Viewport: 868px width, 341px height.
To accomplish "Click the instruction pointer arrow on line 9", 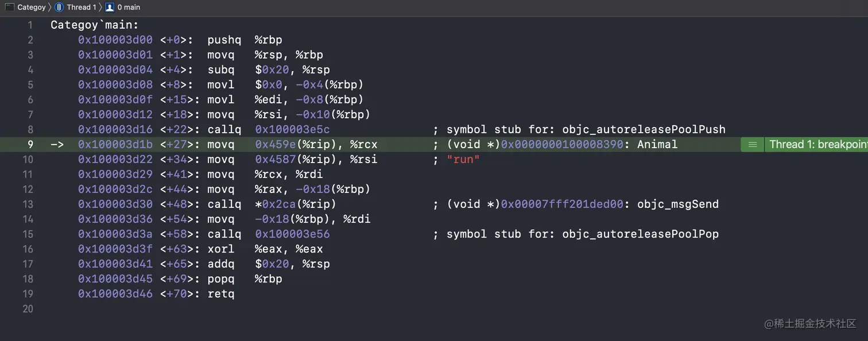I will click(57, 145).
